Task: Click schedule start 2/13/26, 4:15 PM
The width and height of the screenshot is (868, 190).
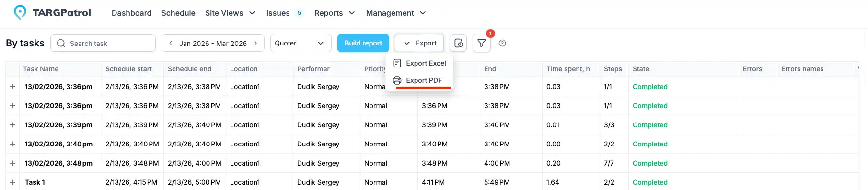Action: click(x=131, y=182)
